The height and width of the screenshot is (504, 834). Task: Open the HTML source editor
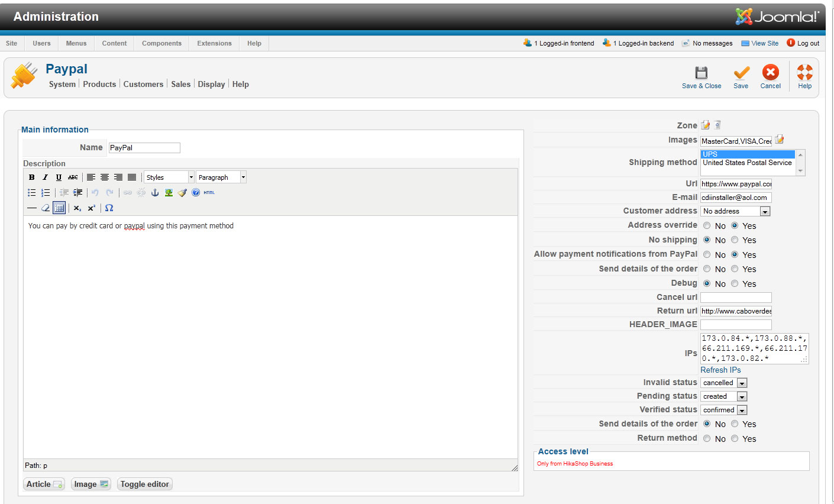tap(209, 193)
